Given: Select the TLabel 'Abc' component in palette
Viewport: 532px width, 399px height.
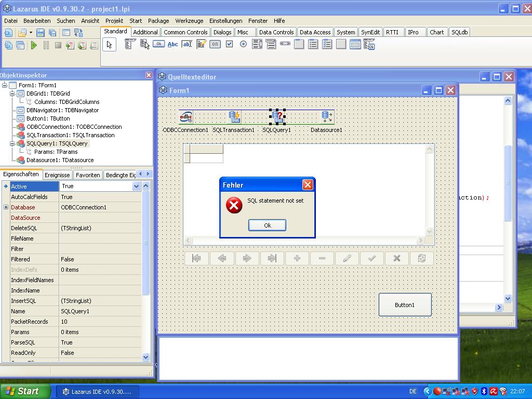Looking at the screenshot, I should pyautogui.click(x=172, y=45).
